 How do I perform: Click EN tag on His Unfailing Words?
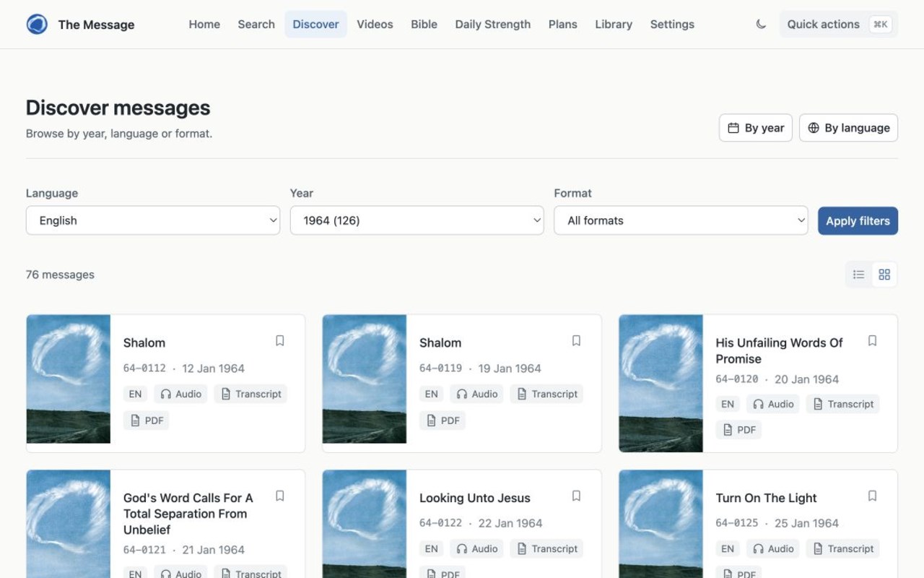pos(727,404)
